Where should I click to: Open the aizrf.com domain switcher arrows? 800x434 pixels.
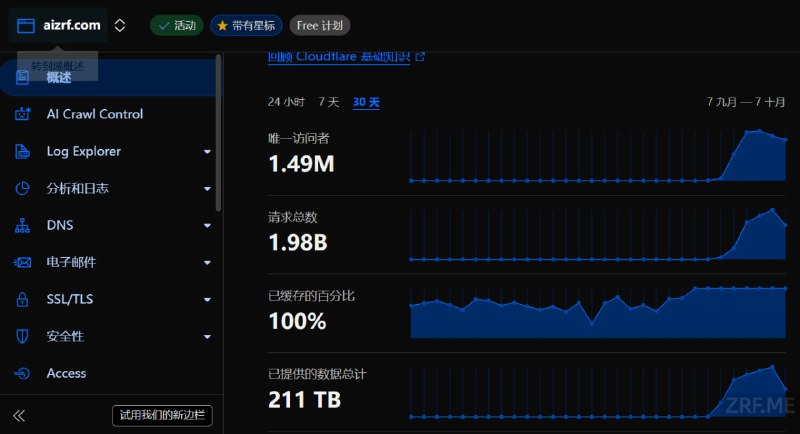120,25
